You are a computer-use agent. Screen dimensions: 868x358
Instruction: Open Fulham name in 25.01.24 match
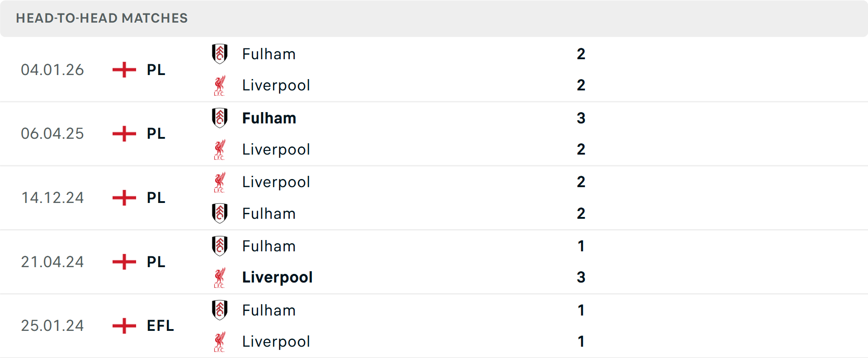(269, 310)
